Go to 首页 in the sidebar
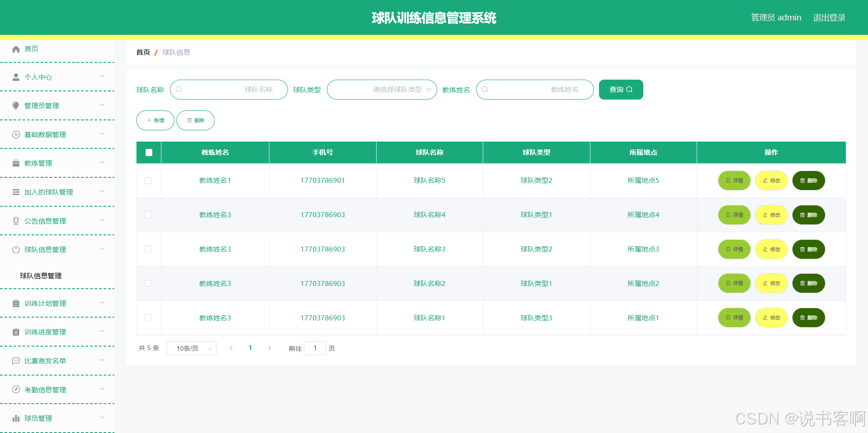 pos(31,49)
